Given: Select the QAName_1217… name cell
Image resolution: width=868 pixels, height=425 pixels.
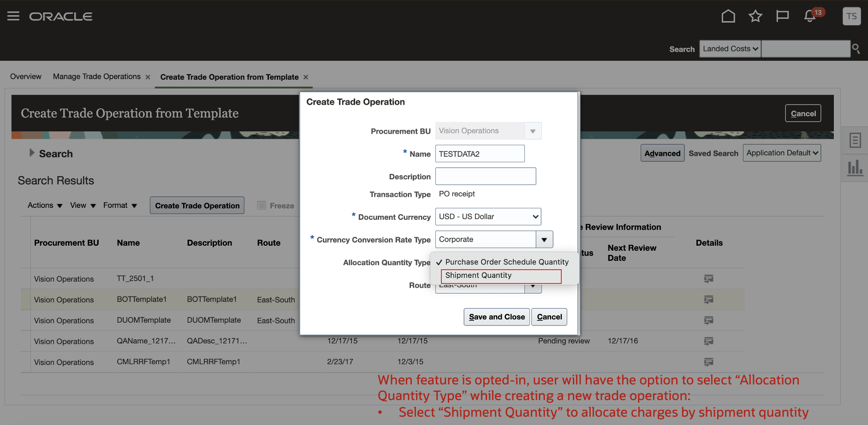Looking at the screenshot, I should click(146, 341).
